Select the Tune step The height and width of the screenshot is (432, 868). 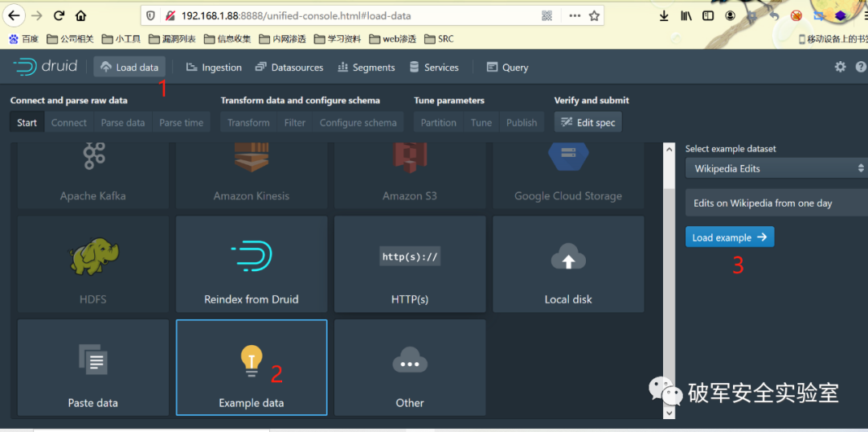(481, 122)
